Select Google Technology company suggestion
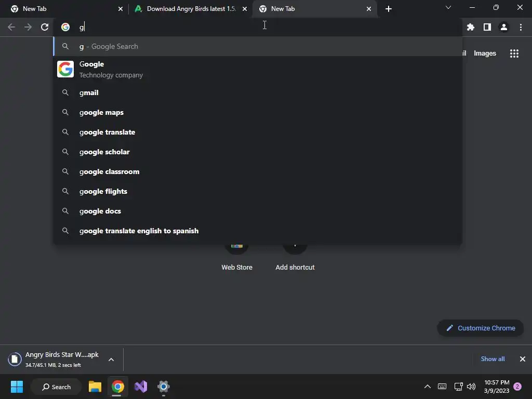532x399 pixels. point(258,69)
